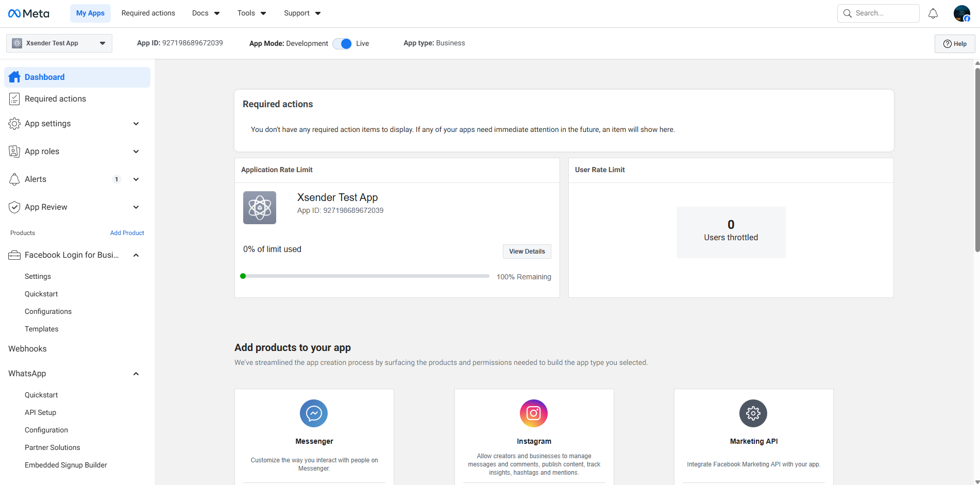Collapse the WhatsApp section
Viewport: 980px width, 485px height.
[x=136, y=374]
